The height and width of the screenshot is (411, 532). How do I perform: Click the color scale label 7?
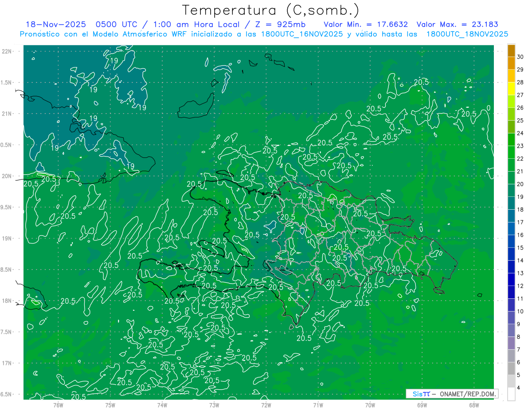pos(519,350)
